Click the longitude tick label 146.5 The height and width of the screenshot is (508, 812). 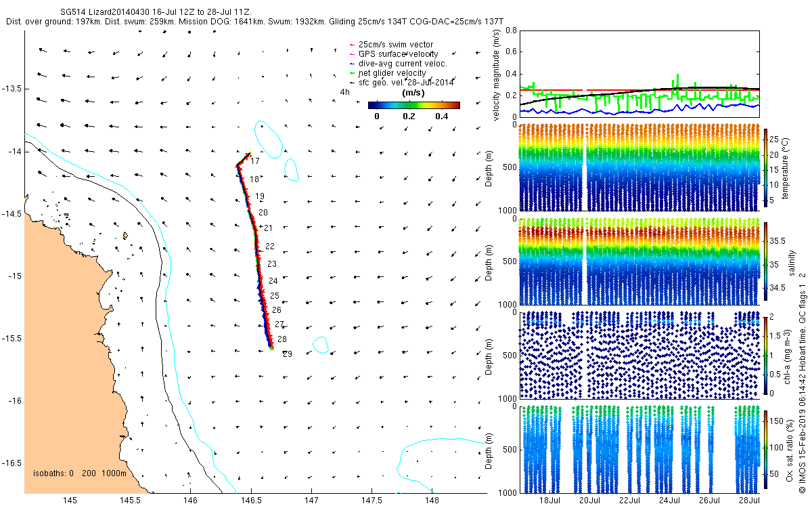click(251, 501)
